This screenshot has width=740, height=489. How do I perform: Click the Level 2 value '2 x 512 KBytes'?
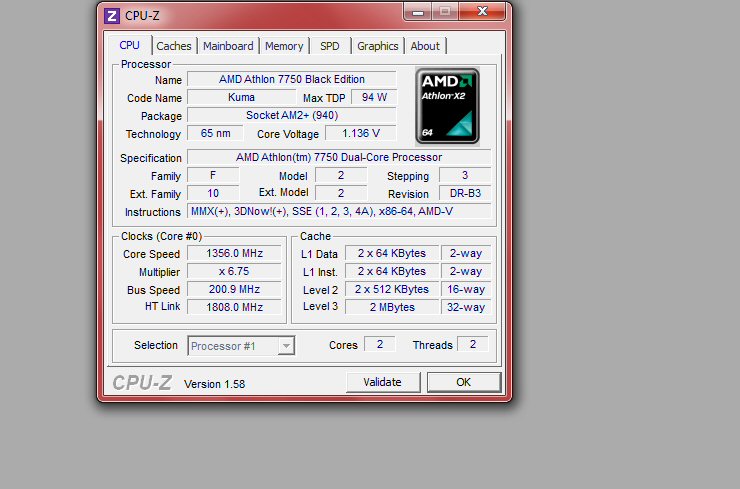392,289
